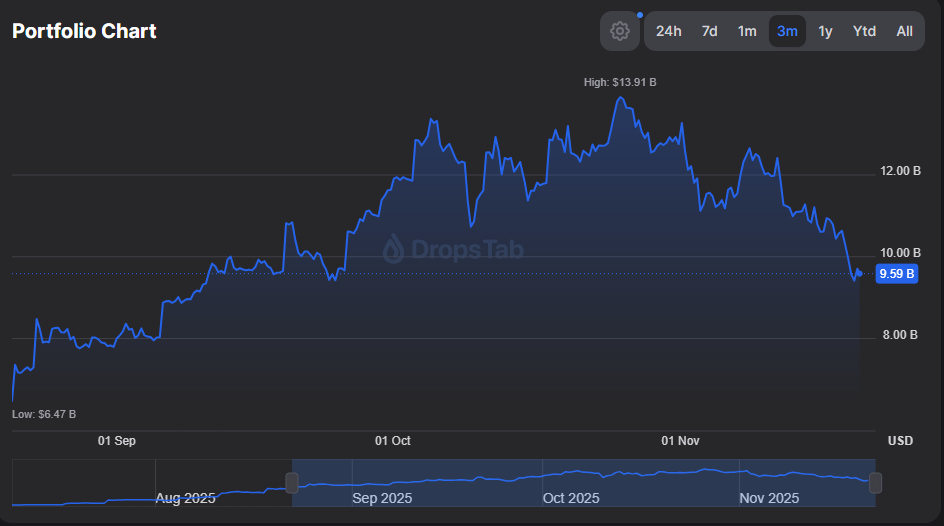Click Aug 2025 in the navigator
Viewport: 944px width, 526px height.
[185, 498]
